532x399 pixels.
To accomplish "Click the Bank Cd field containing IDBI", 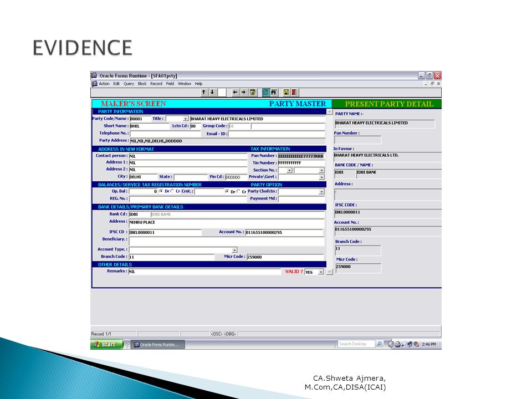I will tap(139, 214).
